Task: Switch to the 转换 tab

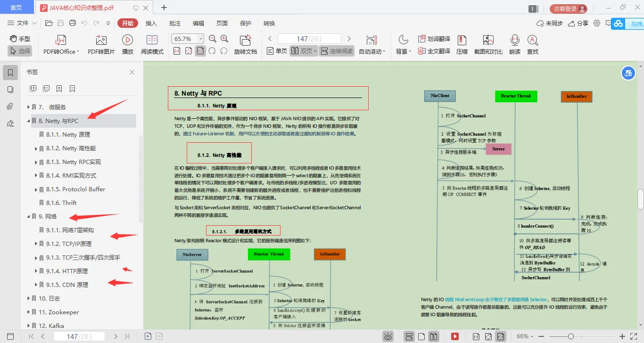Action: tap(269, 23)
